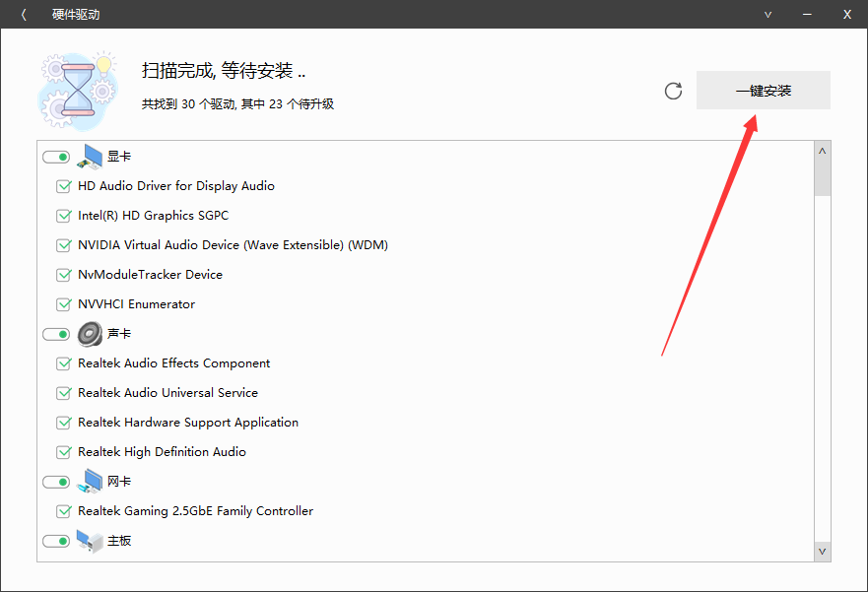Uncheck Intel(R) HD Graphics SGPC
Viewport: 868px width, 592px height.
click(x=64, y=216)
